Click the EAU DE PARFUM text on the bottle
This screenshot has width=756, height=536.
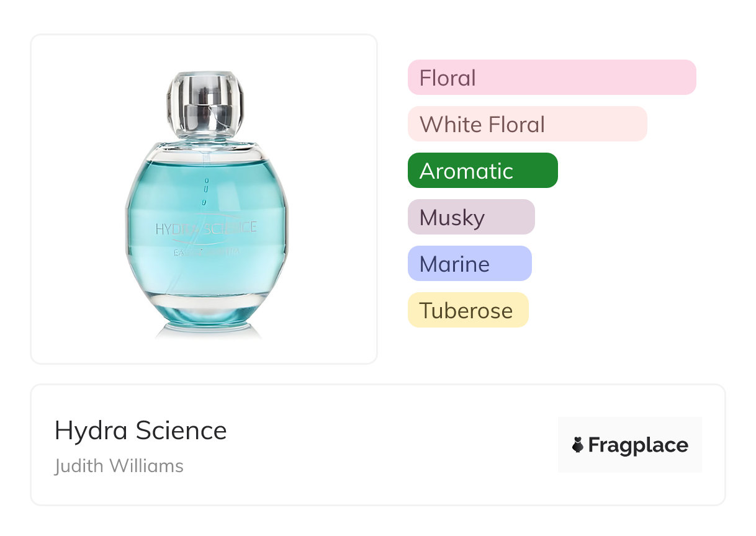(x=205, y=252)
